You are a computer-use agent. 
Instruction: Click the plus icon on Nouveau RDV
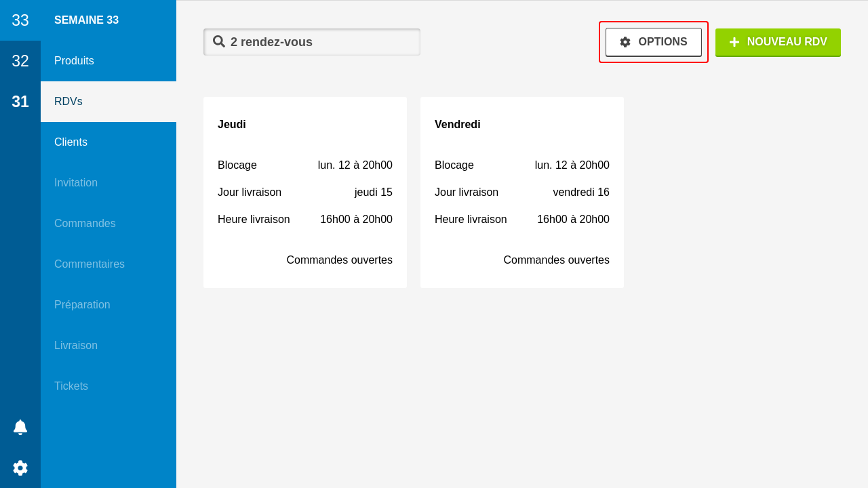tap(734, 42)
